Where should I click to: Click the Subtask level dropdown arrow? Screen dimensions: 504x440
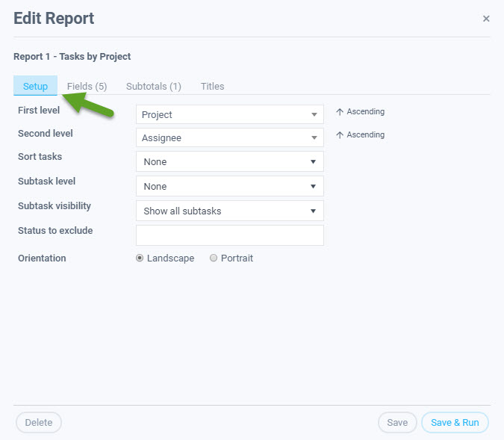click(x=313, y=186)
